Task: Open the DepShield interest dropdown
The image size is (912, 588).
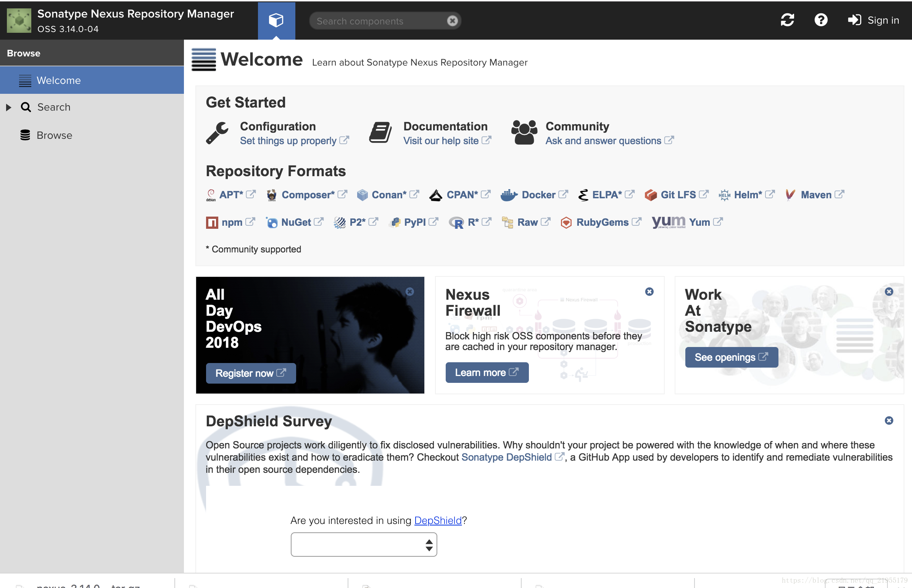Action: [x=364, y=545]
